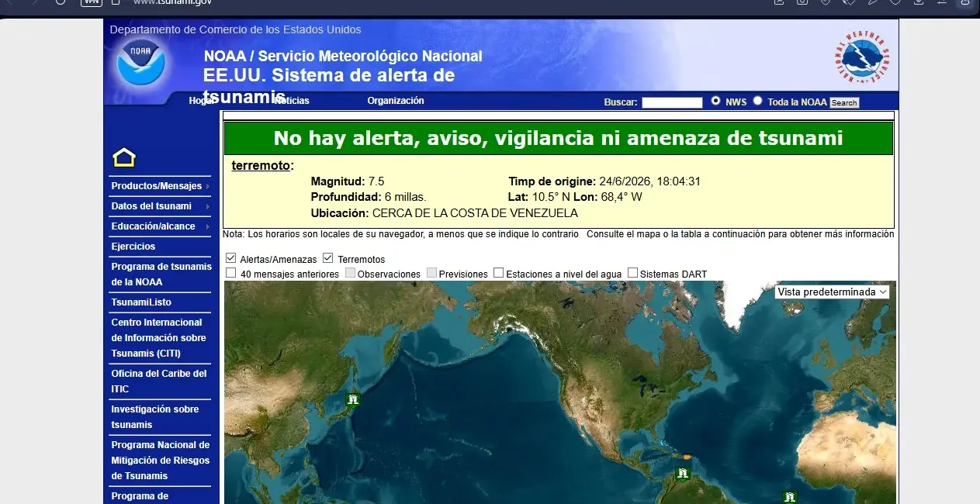Click the VPN badge in the browser bar

[x=91, y=2]
